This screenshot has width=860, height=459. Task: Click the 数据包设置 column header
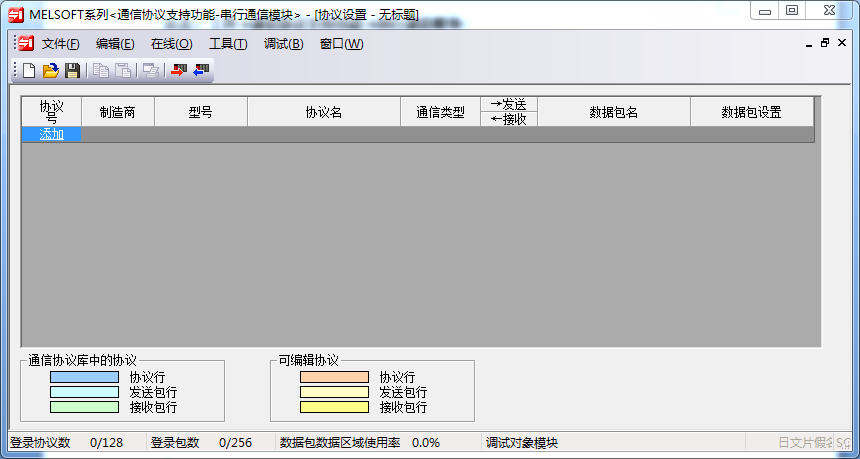click(751, 112)
